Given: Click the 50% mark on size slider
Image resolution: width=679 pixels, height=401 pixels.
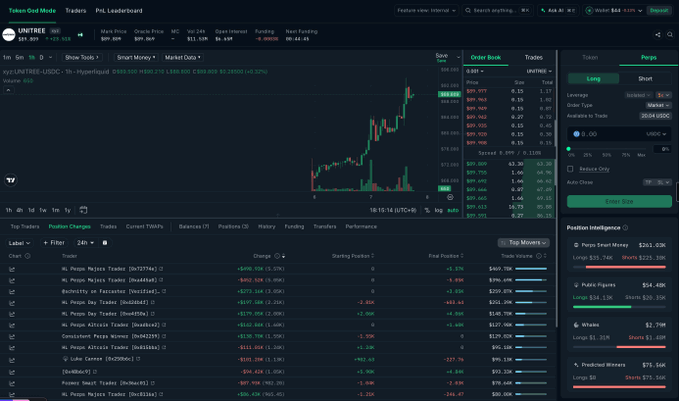Looking at the screenshot, I should 607,155.
